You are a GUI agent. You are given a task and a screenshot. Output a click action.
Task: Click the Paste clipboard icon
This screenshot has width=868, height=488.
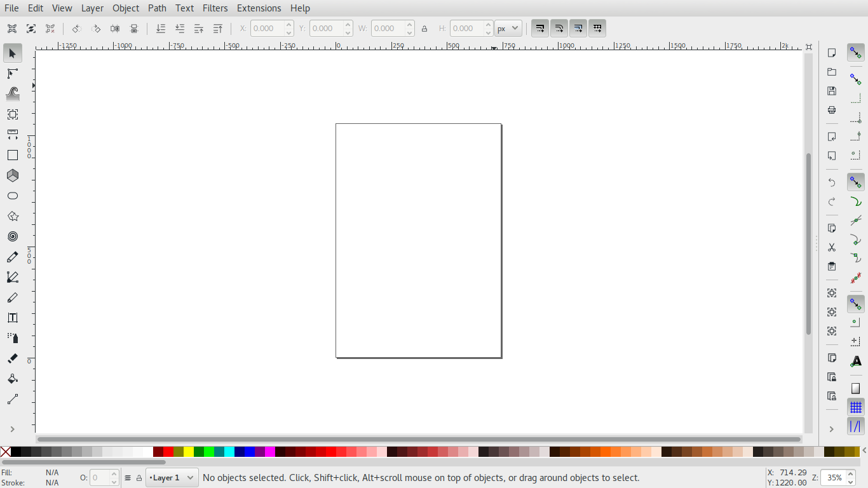(x=832, y=266)
